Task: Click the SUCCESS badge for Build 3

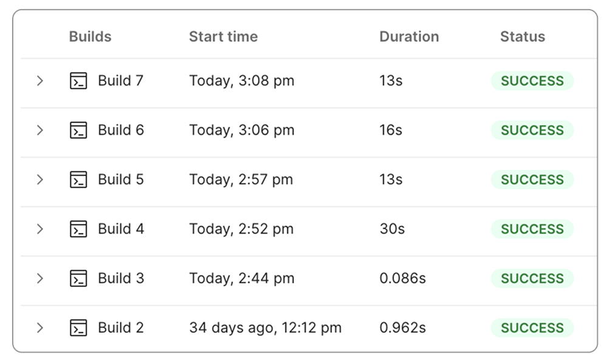Action: coord(532,278)
